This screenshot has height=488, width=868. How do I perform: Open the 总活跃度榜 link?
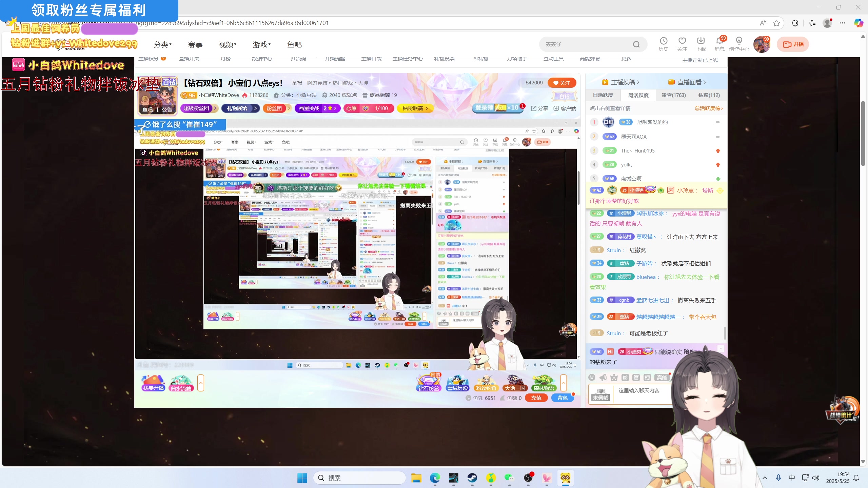pyautogui.click(x=709, y=108)
